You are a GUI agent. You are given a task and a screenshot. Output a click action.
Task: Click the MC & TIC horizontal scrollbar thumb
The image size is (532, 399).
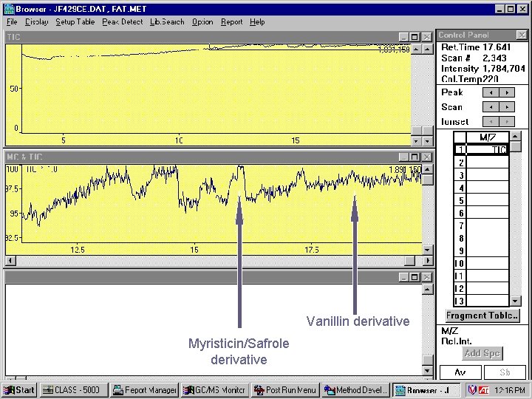409,261
